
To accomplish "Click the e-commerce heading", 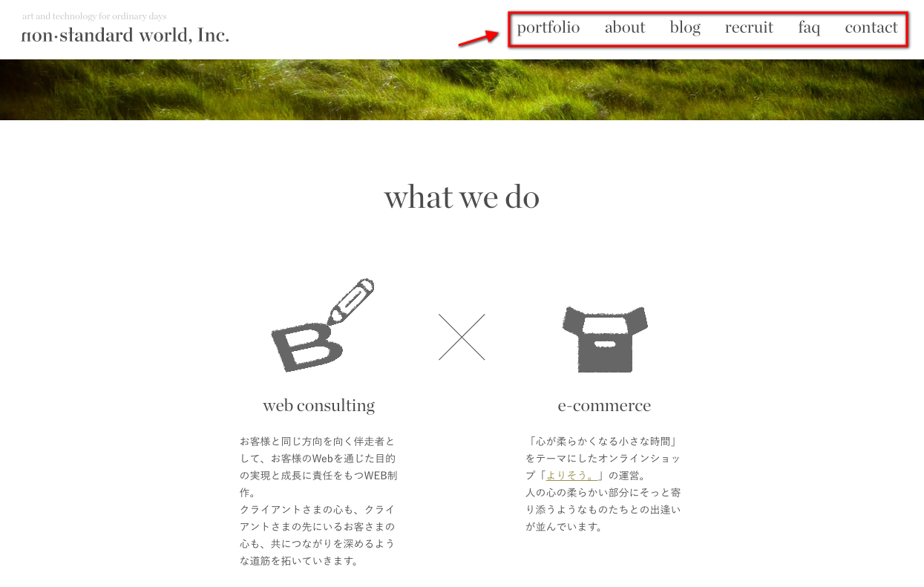I will click(x=604, y=406).
